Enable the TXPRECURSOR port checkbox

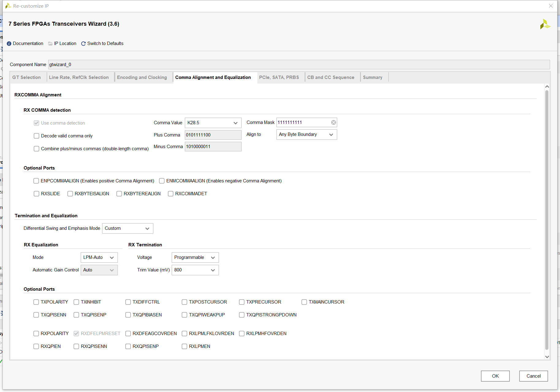pyautogui.click(x=242, y=302)
